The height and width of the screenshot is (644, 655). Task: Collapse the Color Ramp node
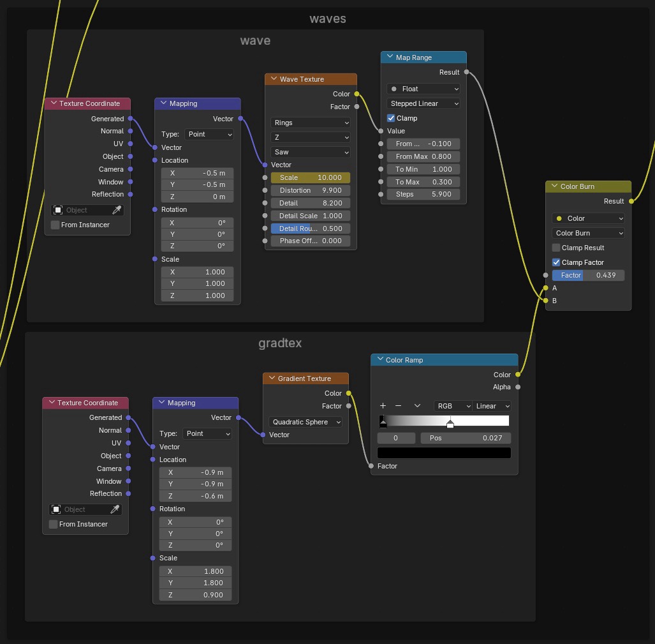pyautogui.click(x=380, y=360)
